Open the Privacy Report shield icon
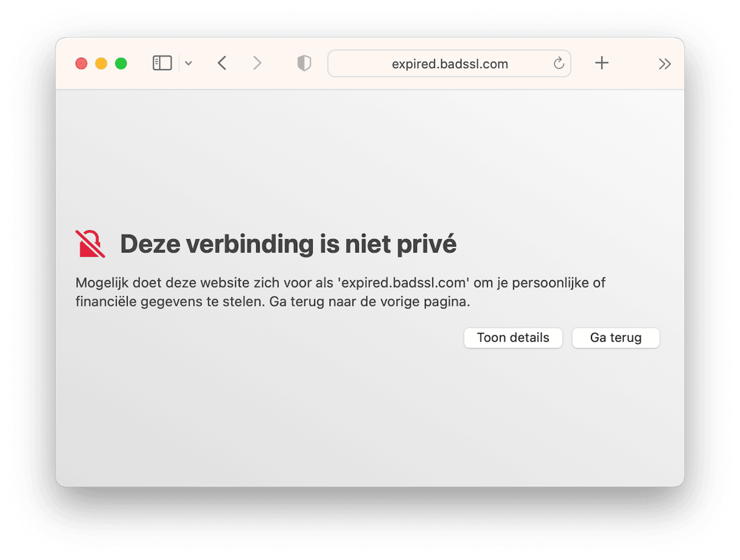 [304, 63]
